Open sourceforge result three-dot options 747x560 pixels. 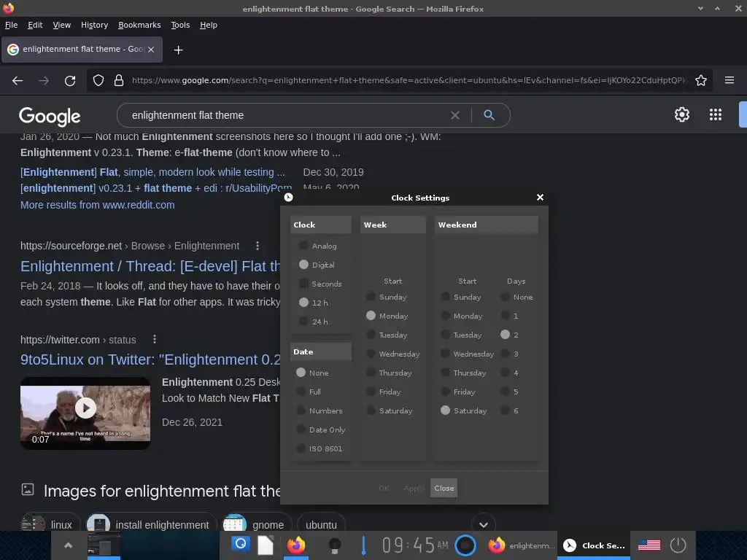pos(258,246)
